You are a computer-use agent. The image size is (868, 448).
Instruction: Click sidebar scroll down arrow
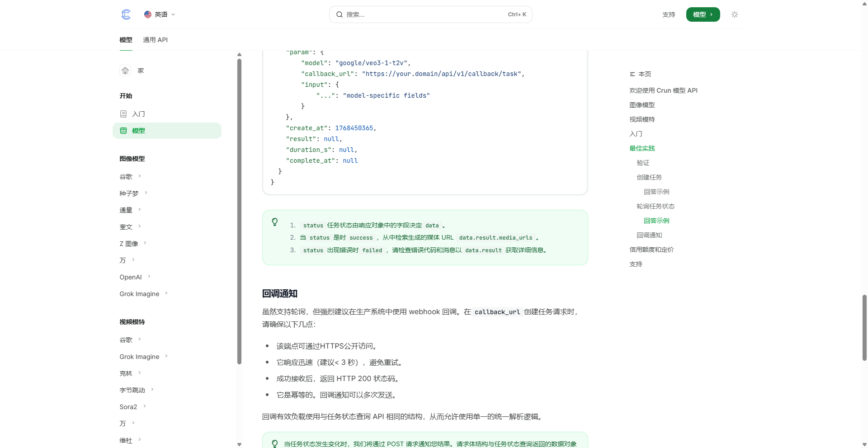239,444
